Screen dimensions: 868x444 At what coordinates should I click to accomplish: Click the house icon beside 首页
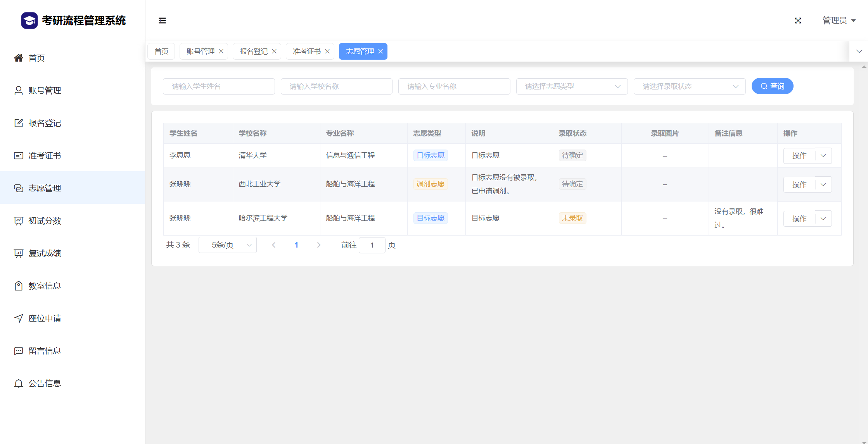click(x=18, y=58)
